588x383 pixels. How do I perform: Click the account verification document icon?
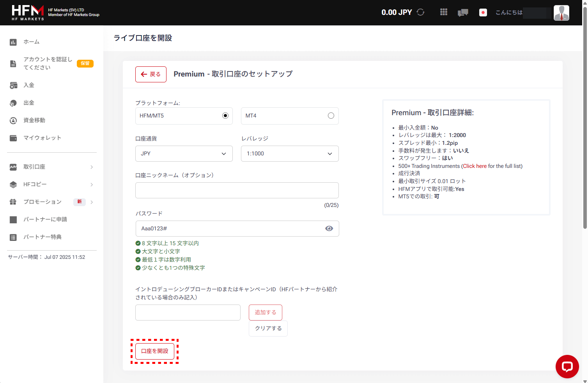[13, 64]
